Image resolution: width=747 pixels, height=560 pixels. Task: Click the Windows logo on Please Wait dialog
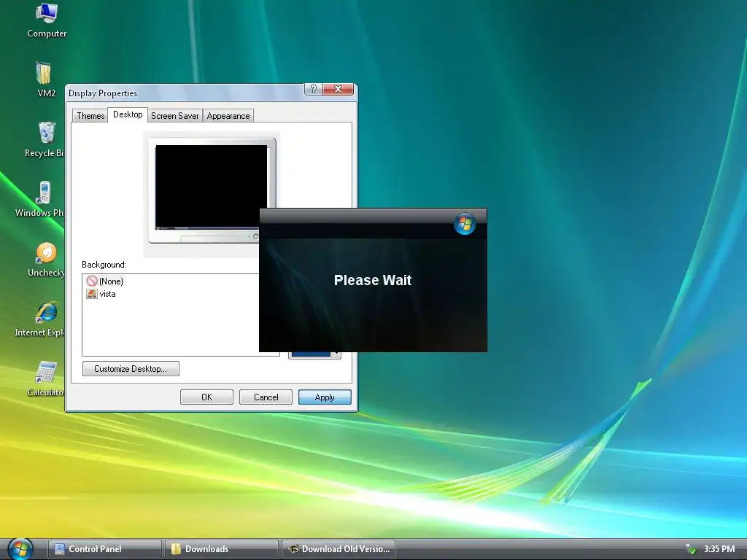465,223
